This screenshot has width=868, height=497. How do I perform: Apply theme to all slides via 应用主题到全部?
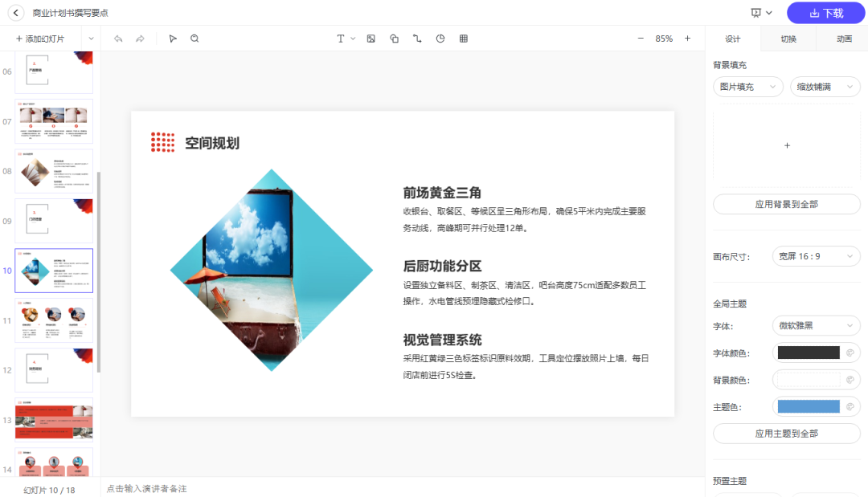786,433
